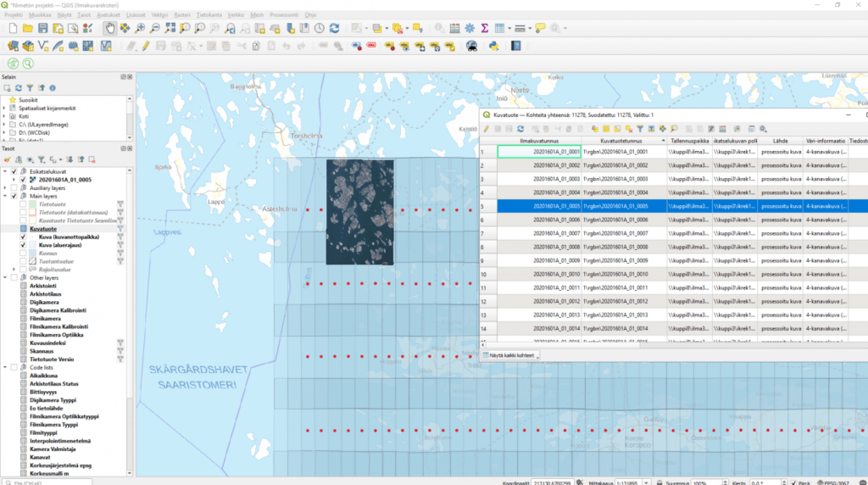The image size is (868, 485).
Task: Click filter icon beside Kuvatuote layer
Action: click(120, 229)
